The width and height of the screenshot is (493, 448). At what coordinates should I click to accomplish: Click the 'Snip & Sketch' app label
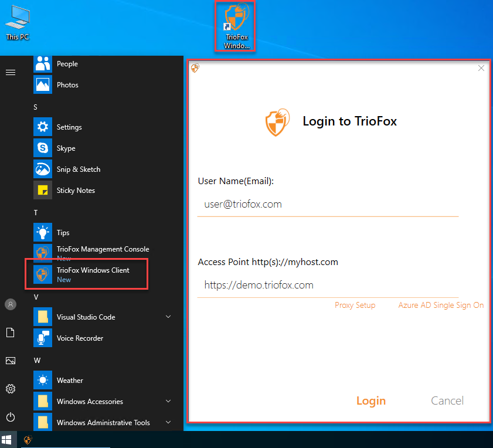click(x=79, y=169)
